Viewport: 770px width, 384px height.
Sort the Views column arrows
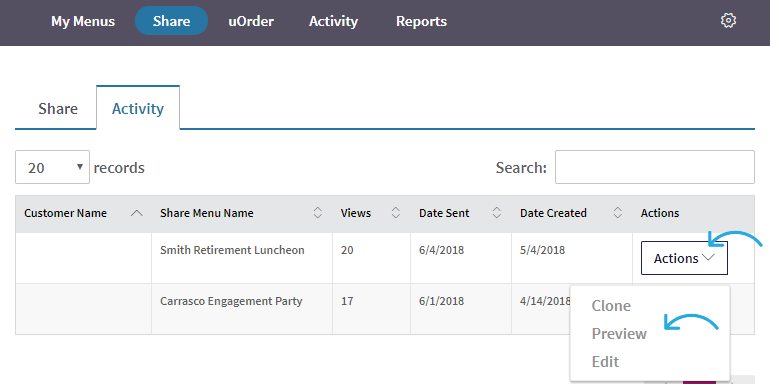click(396, 213)
